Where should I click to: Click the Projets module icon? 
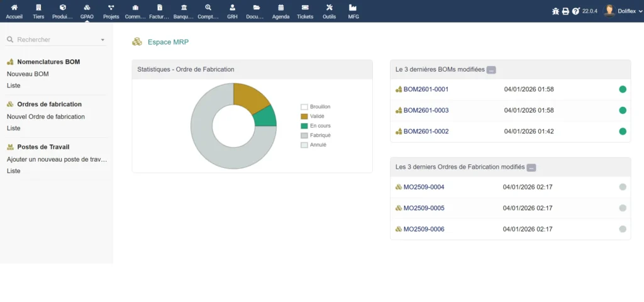tap(111, 8)
